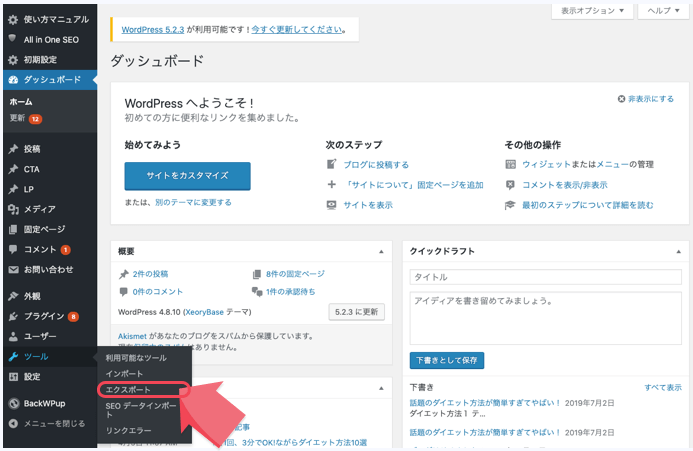
Task: Click 別のテーマに変更する link
Action: 193,203
